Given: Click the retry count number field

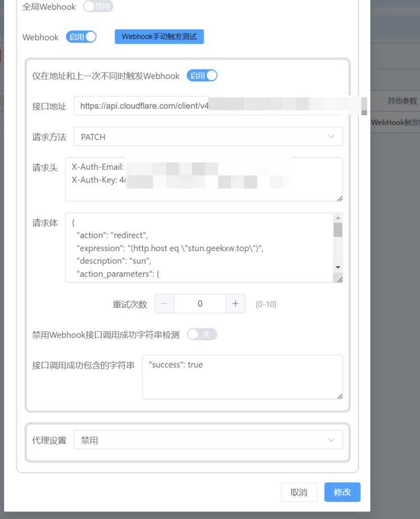Looking at the screenshot, I should pyautogui.click(x=200, y=304).
